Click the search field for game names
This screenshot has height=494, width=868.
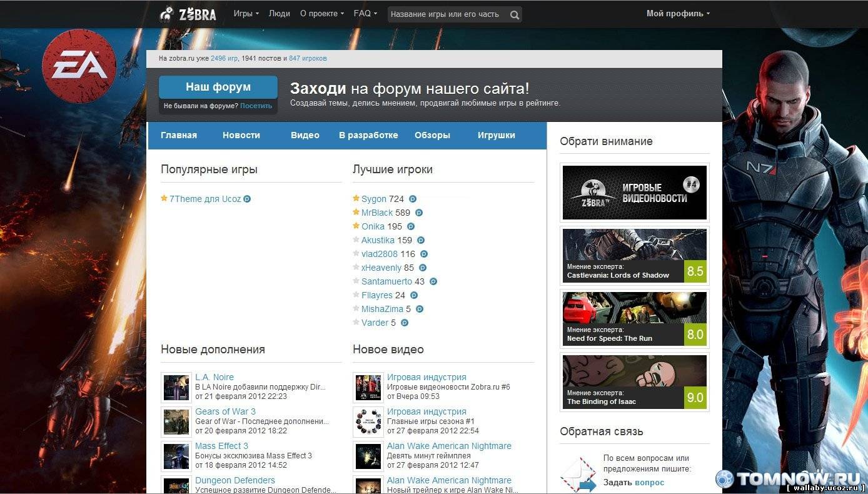click(x=447, y=14)
